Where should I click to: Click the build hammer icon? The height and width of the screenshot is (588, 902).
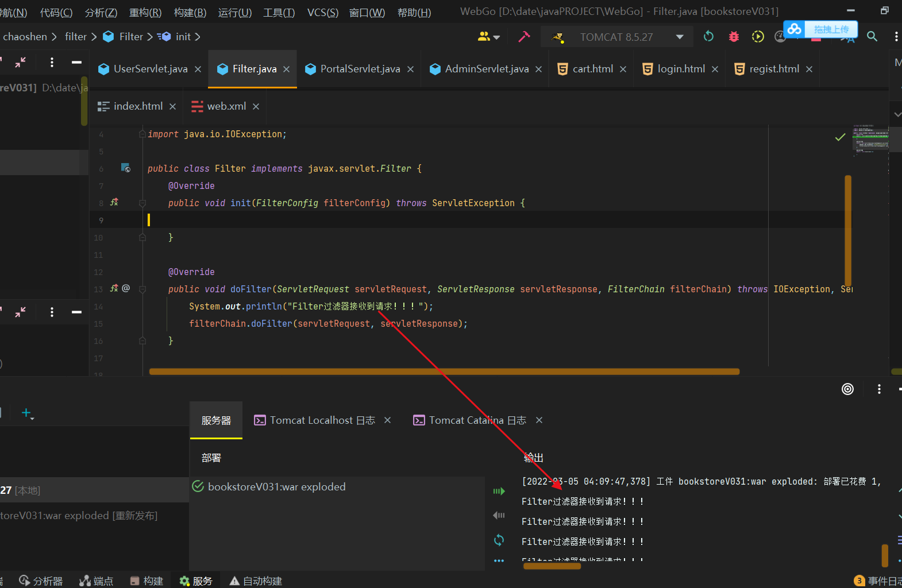[x=524, y=37]
